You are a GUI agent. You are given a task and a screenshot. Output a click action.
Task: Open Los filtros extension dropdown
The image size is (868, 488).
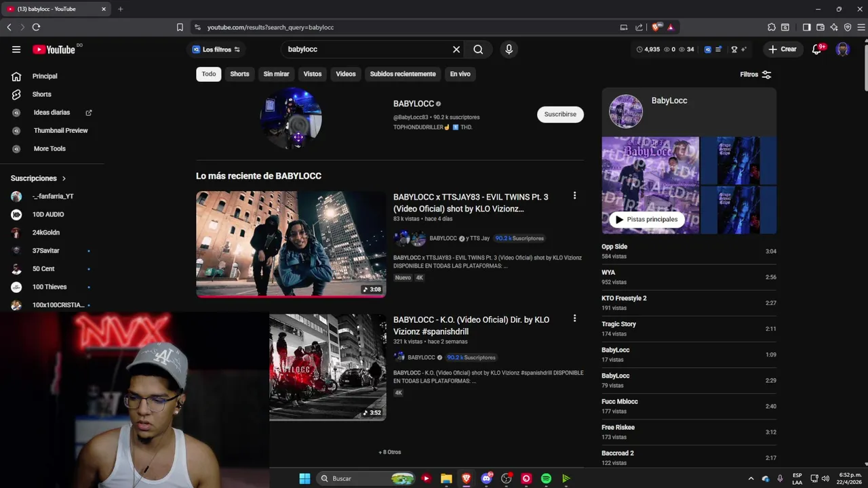coord(216,49)
